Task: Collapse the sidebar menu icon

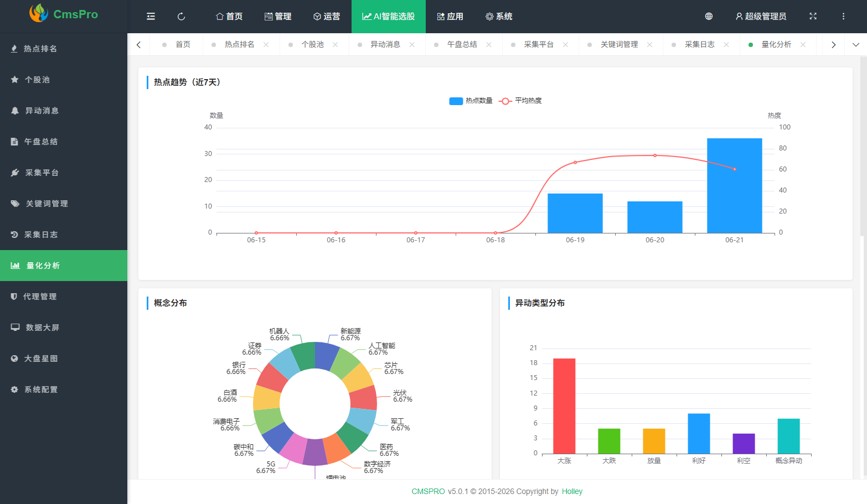Action: (x=151, y=17)
